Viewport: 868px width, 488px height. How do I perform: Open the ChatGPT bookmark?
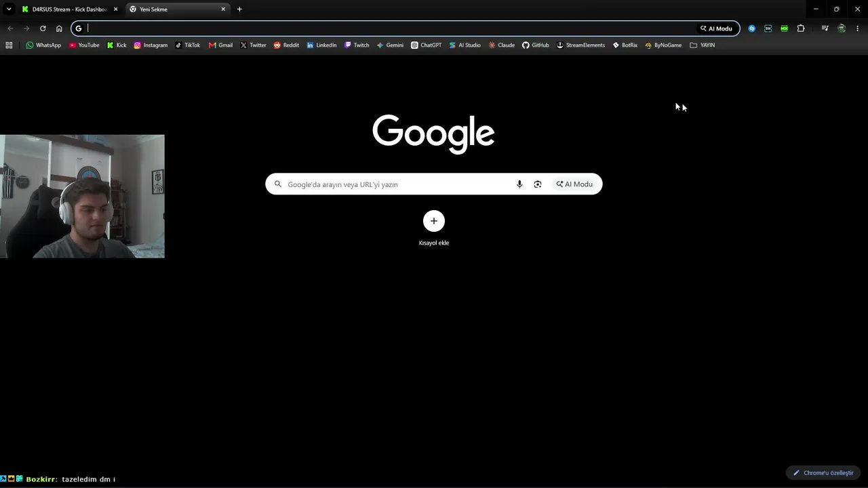tap(426, 45)
